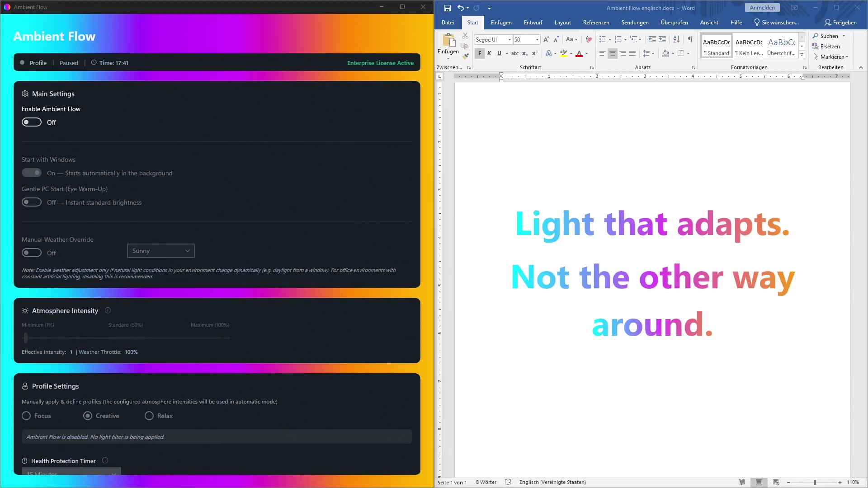Screen dimensions: 868x488
Task: Click the Freigeben share button
Action: click(x=840, y=23)
